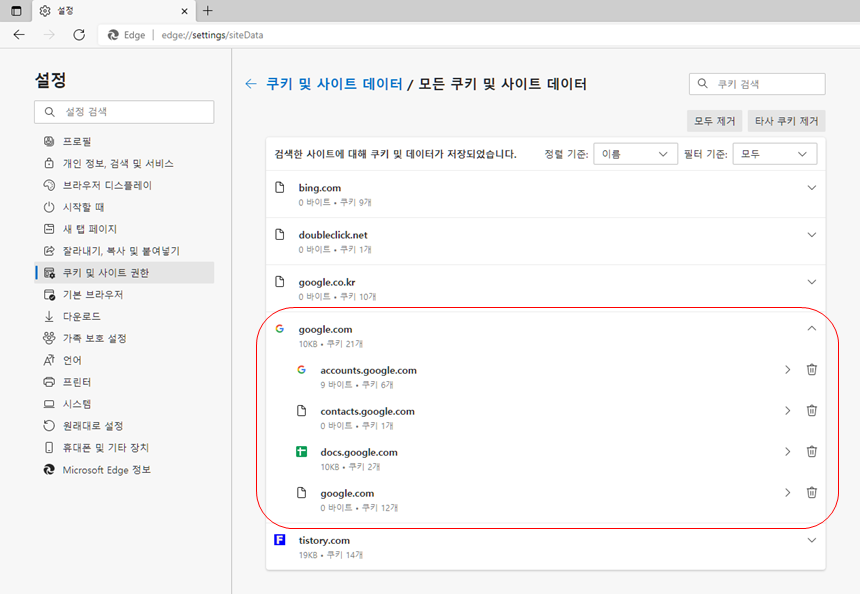This screenshot has width=860, height=594.
Task: Delete docs.google.com cookies with trash icon
Action: pyautogui.click(x=812, y=452)
